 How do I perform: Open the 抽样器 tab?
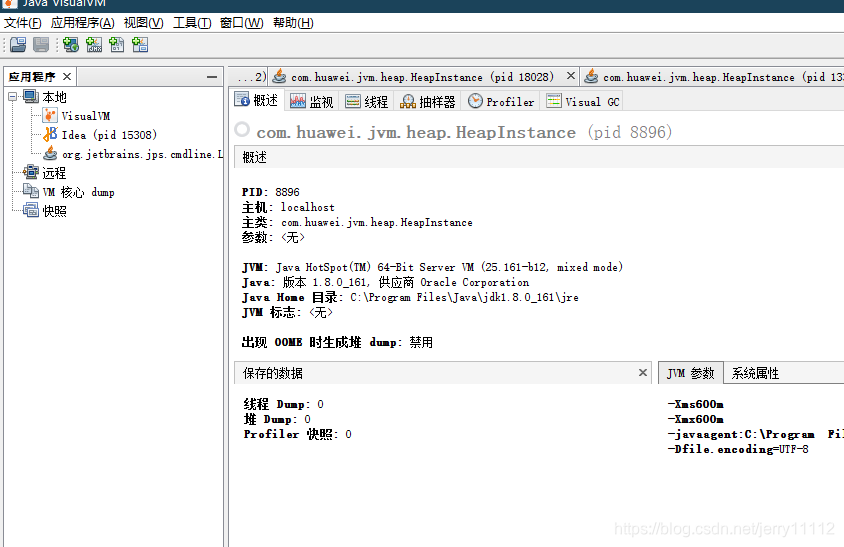428,101
